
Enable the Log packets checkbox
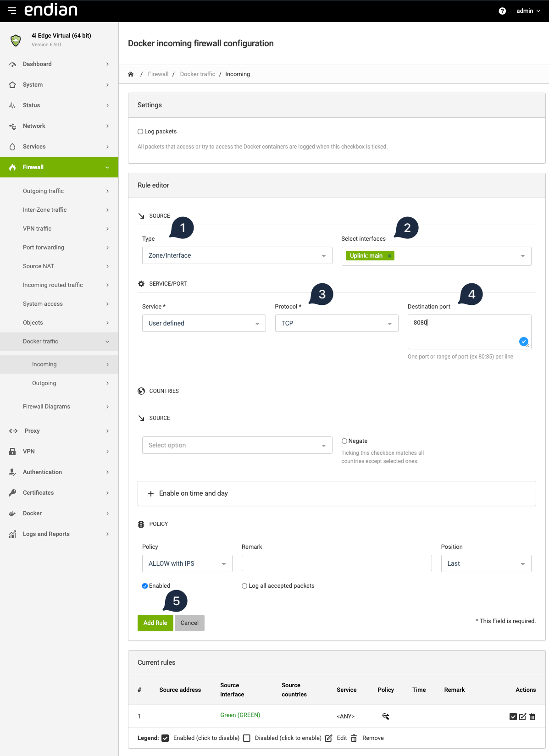[140, 132]
